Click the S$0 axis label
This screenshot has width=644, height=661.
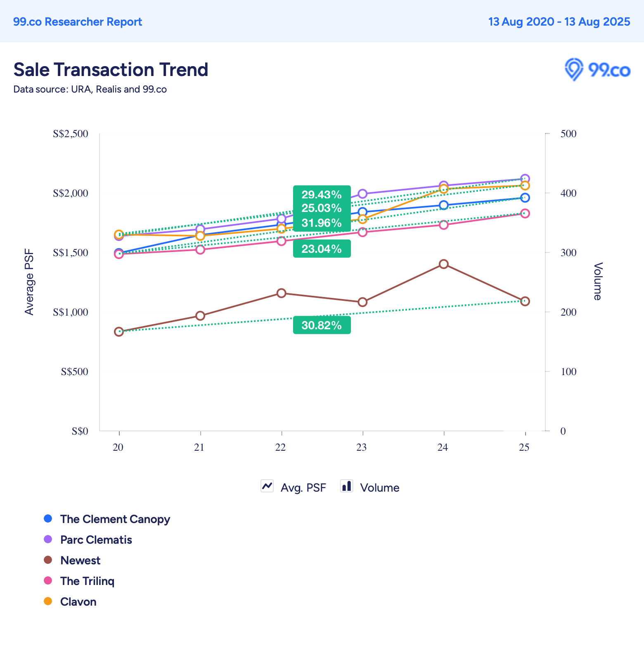point(80,431)
